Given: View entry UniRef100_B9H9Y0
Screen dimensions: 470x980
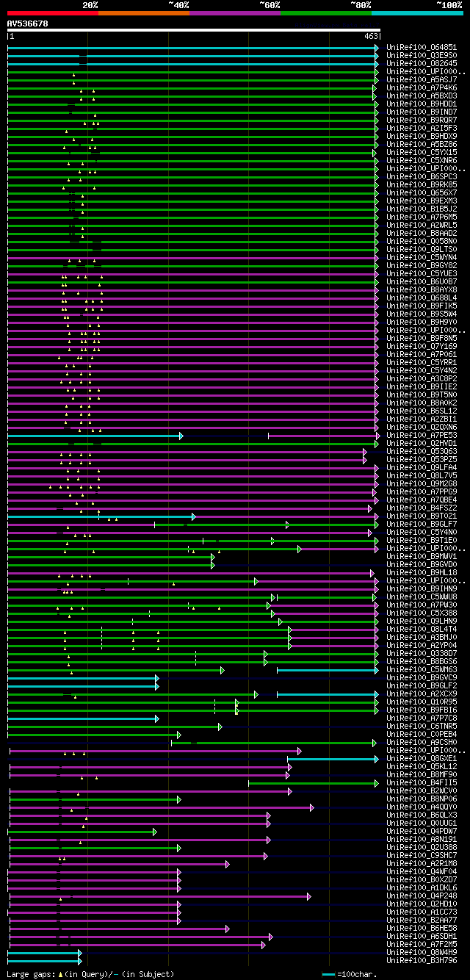Looking at the screenshot, I should pyautogui.click(x=422, y=322).
